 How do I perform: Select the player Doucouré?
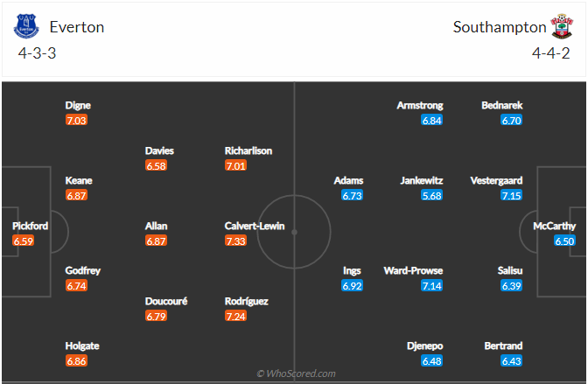[x=166, y=301]
